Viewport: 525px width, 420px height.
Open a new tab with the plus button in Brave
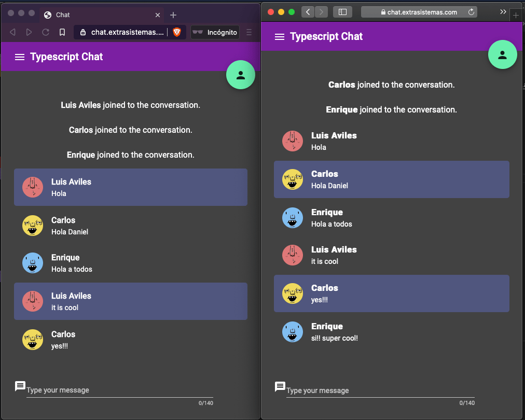click(x=173, y=15)
